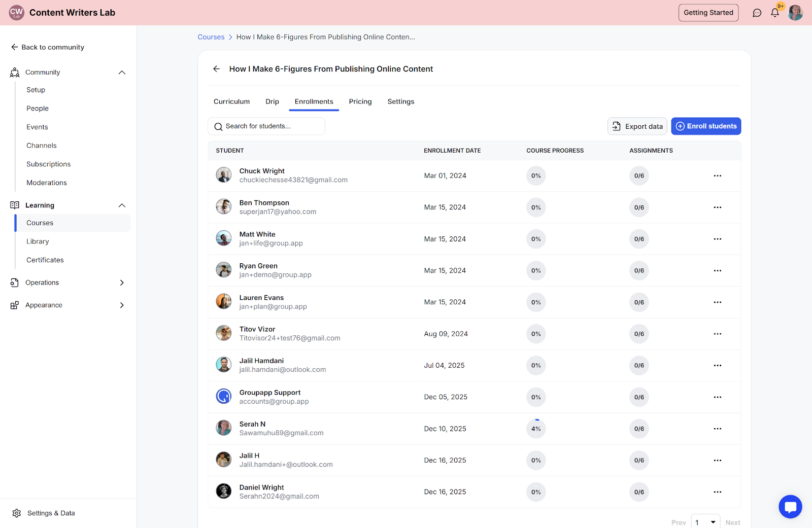The image size is (812, 528).
Task: Collapse the Learning sidebar section
Action: coord(122,205)
